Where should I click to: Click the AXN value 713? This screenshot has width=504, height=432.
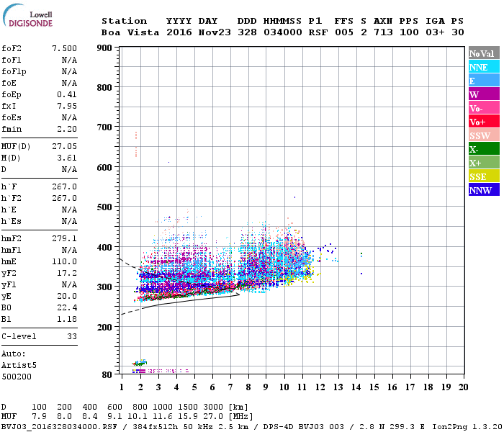[383, 32]
